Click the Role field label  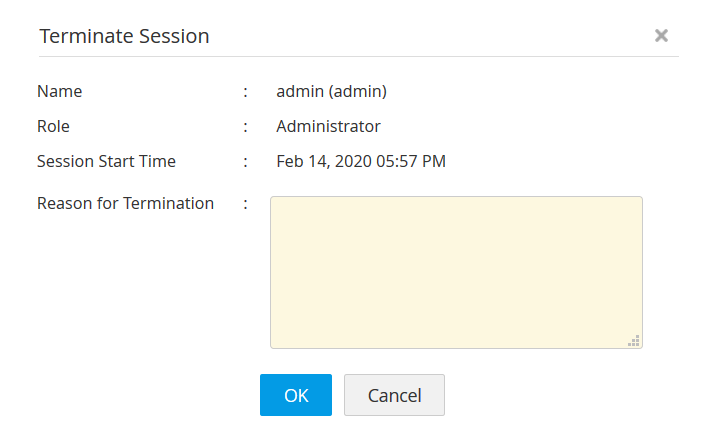point(53,126)
